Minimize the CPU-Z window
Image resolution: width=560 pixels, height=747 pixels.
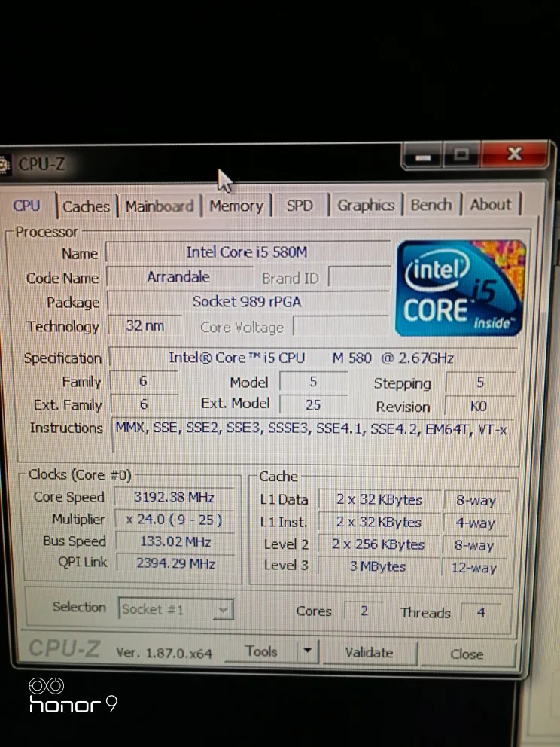point(423,156)
